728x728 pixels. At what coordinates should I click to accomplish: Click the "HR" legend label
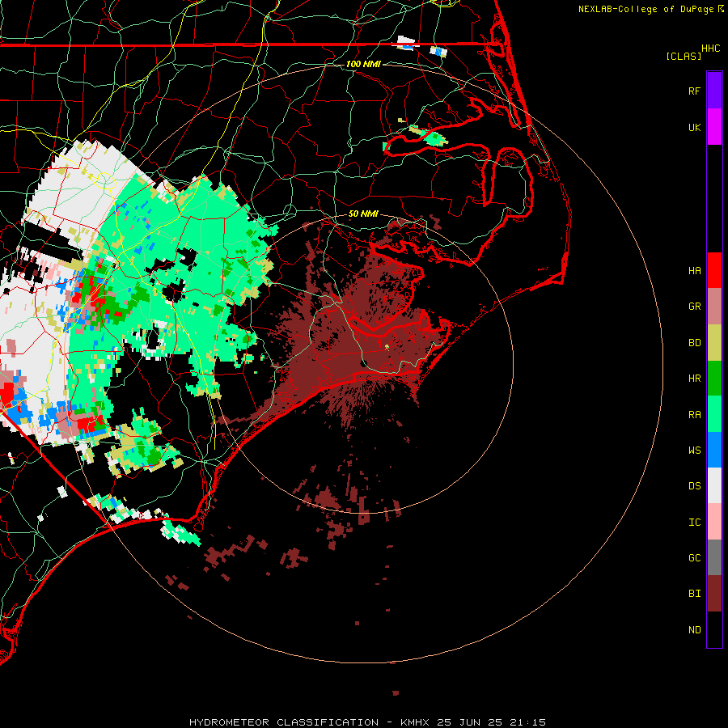(x=694, y=379)
